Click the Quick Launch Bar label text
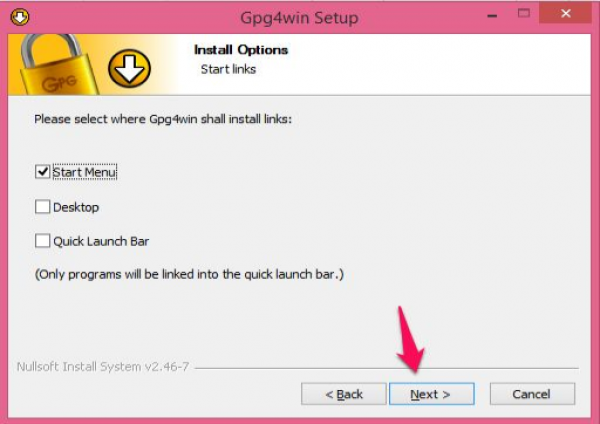Screen dimensions: 600x424 pos(101,241)
